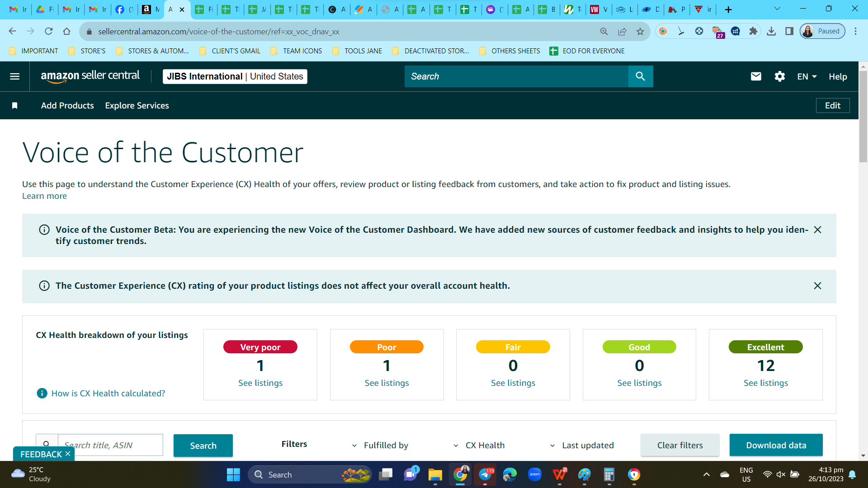The image size is (868, 488).
Task: Open EOD FOR EVERYONE bookmark
Action: (587, 51)
